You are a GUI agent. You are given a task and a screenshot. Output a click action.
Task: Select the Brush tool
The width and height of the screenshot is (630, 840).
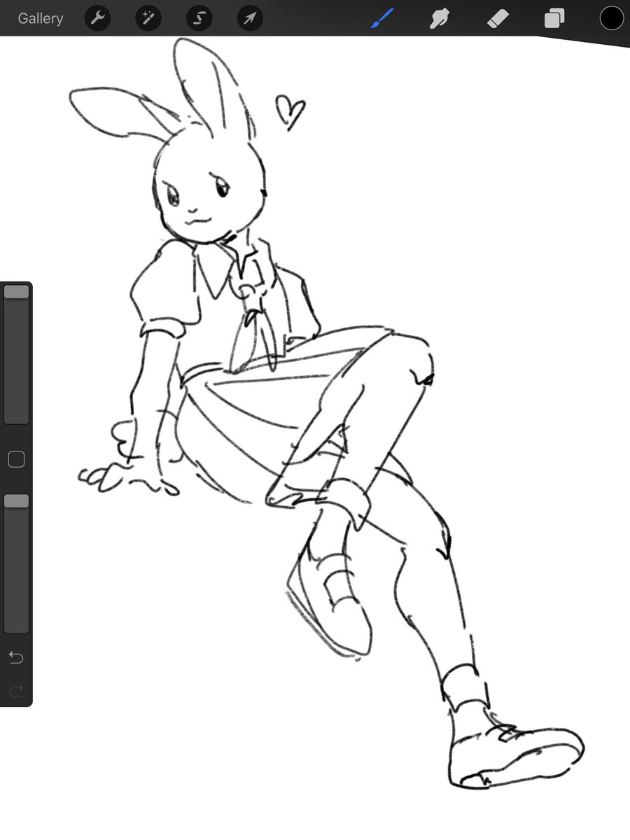[x=382, y=18]
